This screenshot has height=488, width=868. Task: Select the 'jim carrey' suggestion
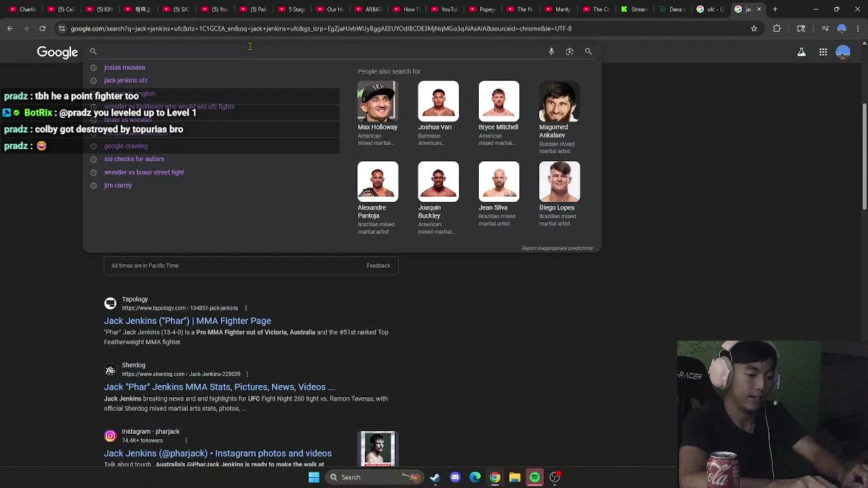pyautogui.click(x=117, y=185)
